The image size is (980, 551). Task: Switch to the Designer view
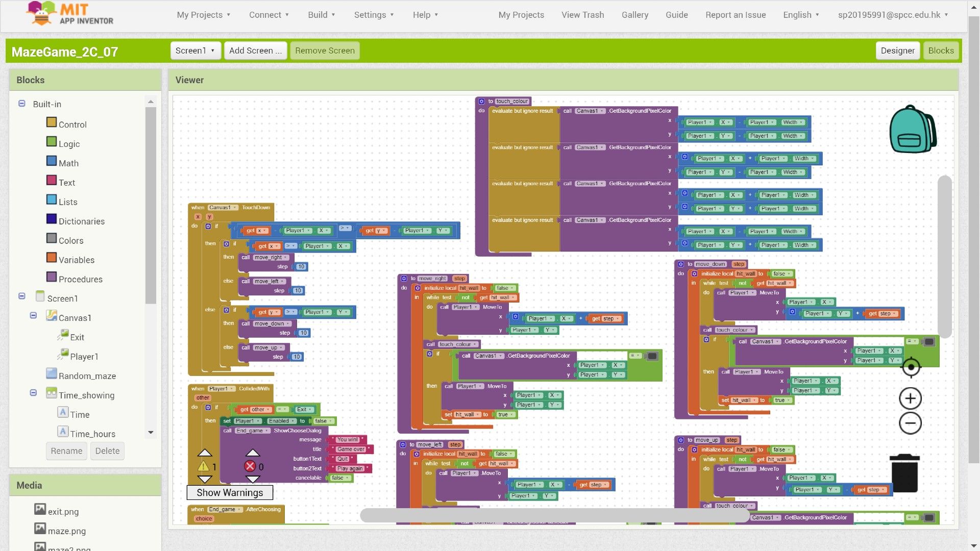(x=897, y=51)
